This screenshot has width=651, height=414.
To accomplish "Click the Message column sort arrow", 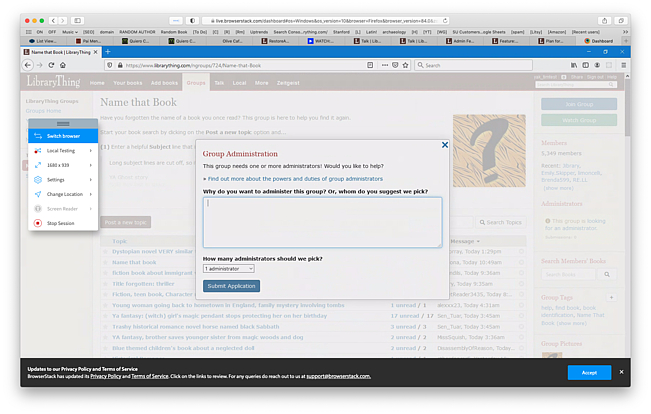I will 478,241.
